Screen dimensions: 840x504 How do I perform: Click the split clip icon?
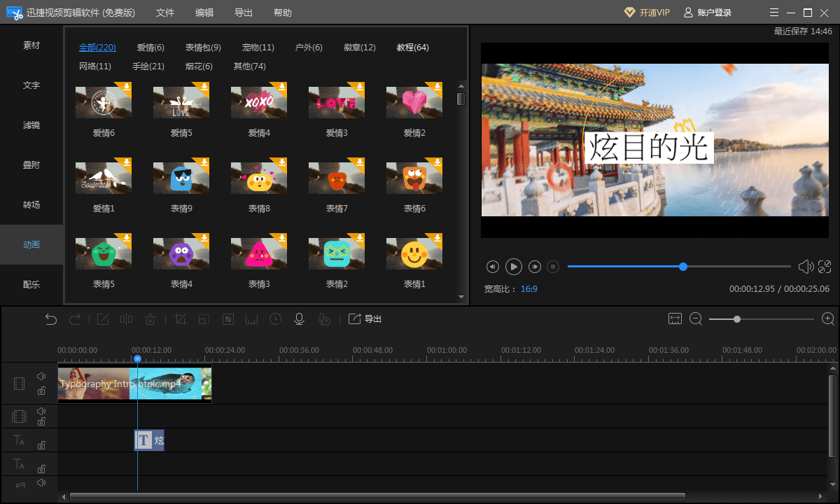click(x=126, y=319)
